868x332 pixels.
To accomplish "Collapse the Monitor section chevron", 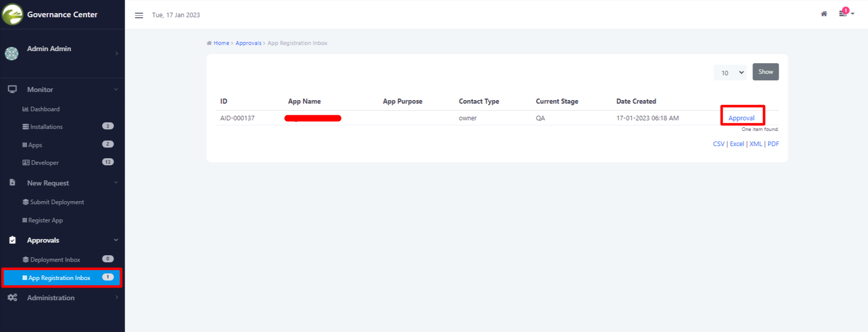I will point(116,89).
